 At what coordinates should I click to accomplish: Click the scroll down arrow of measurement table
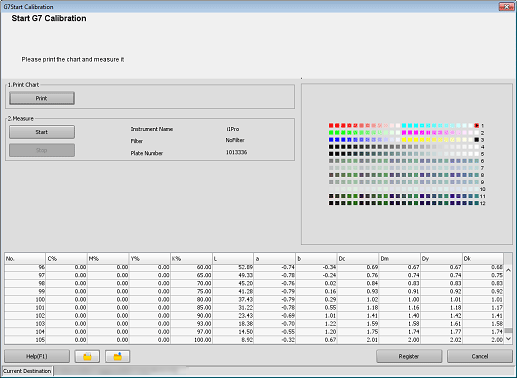pyautogui.click(x=508, y=339)
